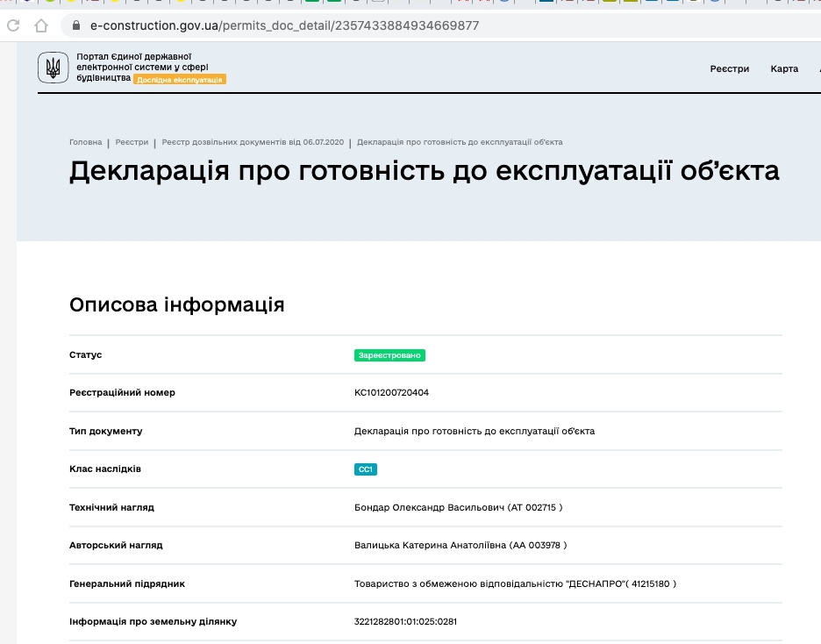
Task: Click the portal title text in header
Action: [142, 67]
